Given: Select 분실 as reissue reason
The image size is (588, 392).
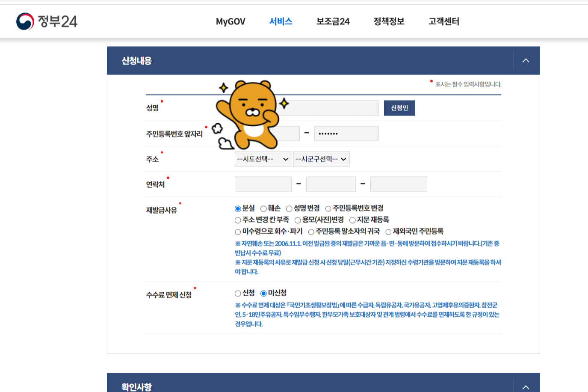Looking at the screenshot, I should (x=237, y=208).
